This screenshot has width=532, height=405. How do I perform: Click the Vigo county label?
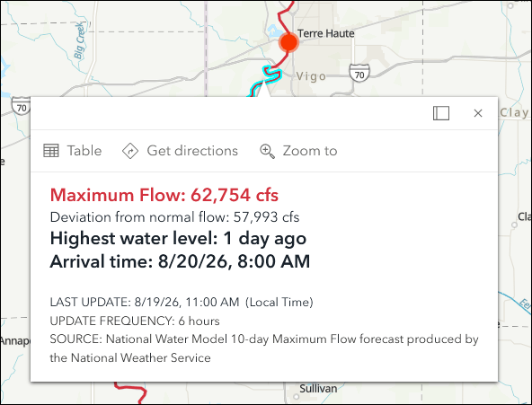(x=311, y=76)
